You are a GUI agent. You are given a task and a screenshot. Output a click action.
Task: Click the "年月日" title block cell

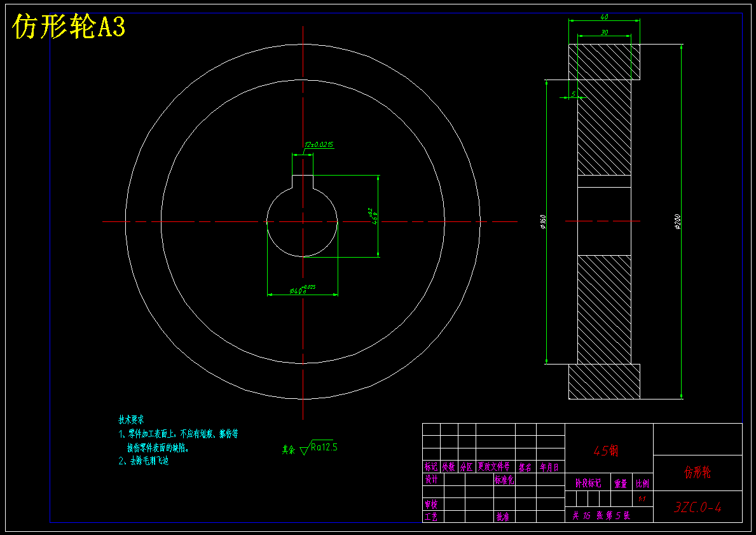coord(549,466)
